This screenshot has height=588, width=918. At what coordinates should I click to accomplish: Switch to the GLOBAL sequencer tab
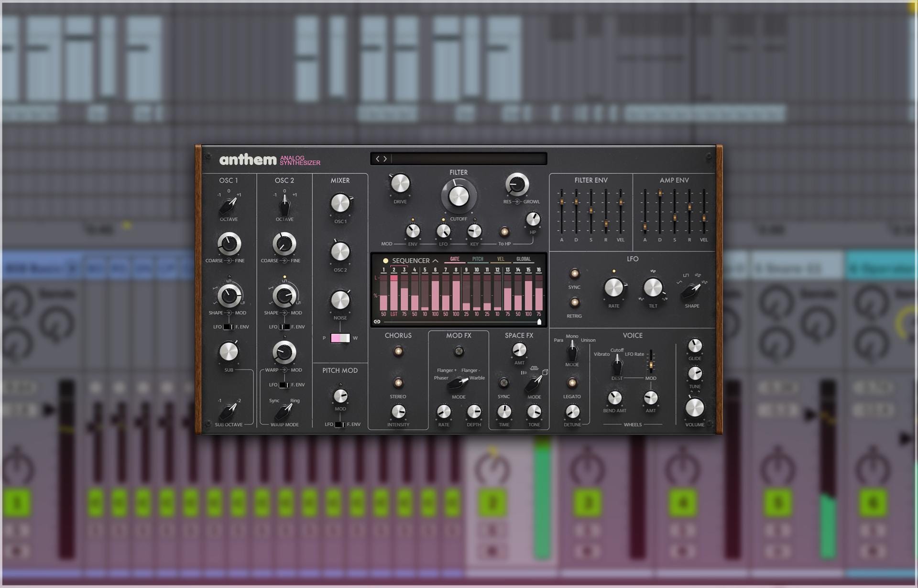click(x=524, y=259)
